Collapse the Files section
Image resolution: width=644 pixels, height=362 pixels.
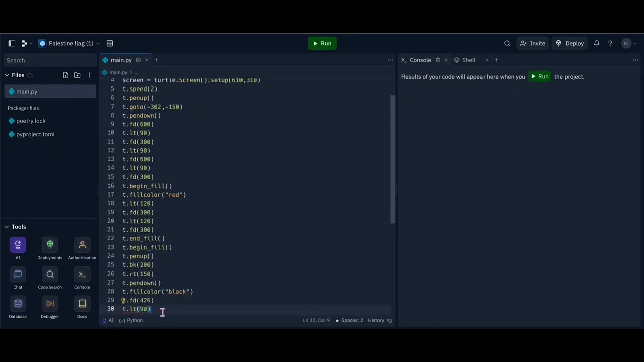[x=7, y=75]
